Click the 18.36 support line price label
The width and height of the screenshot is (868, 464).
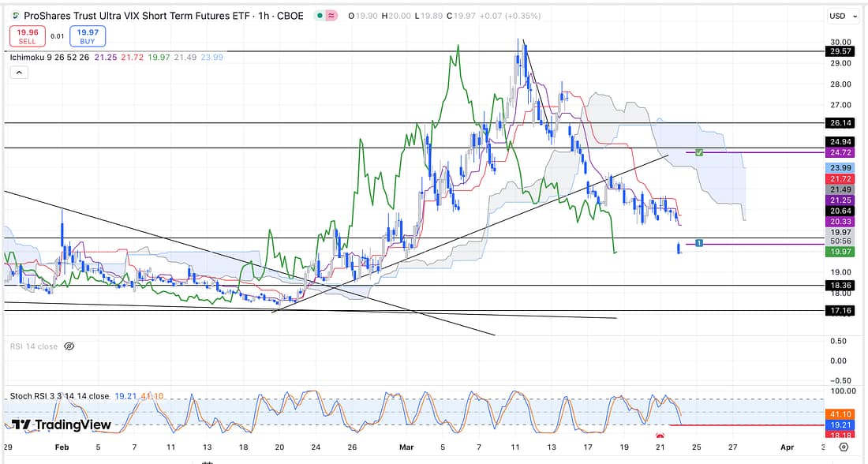(x=837, y=285)
